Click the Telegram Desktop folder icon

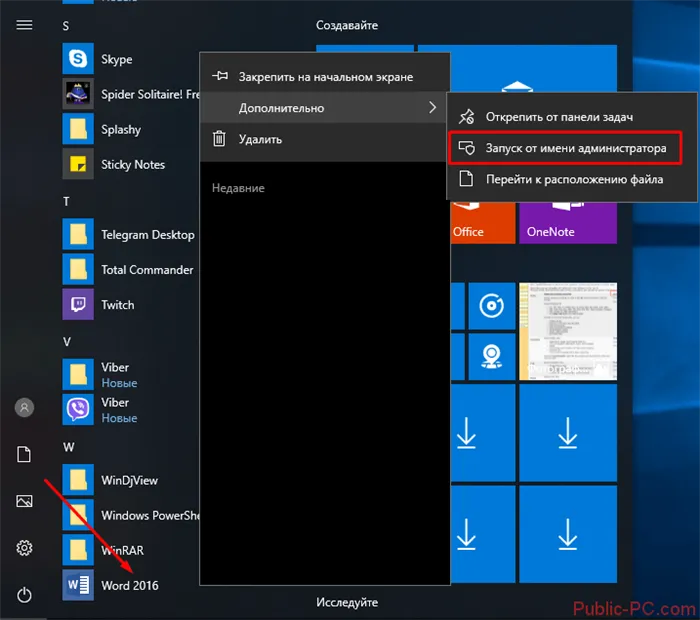click(x=78, y=234)
